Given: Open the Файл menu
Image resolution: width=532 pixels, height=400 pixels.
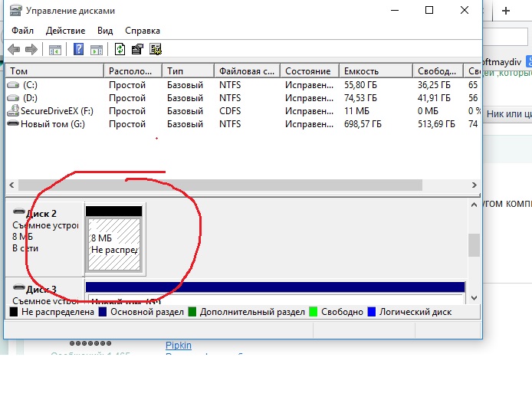Looking at the screenshot, I should [22, 31].
